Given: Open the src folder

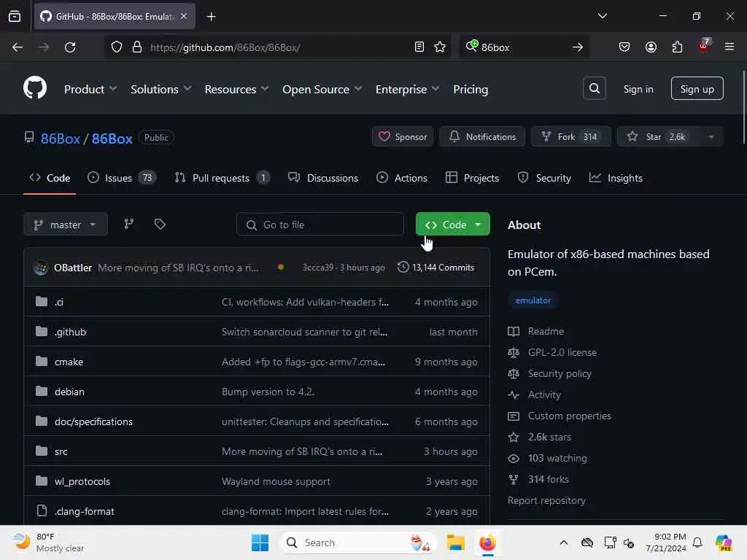Looking at the screenshot, I should pyautogui.click(x=61, y=451).
